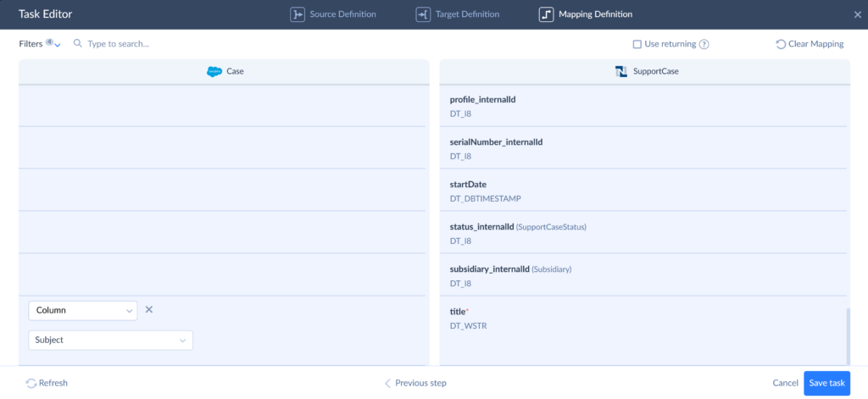Viewport: 868px width, 399px height.
Task: Click the Subsidiary reference label
Action: click(x=551, y=269)
